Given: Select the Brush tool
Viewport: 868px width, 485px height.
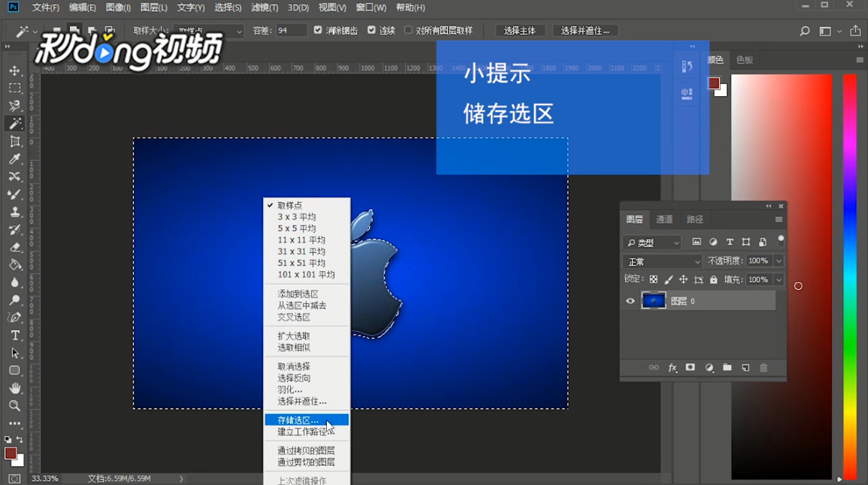Looking at the screenshot, I should point(15,194).
